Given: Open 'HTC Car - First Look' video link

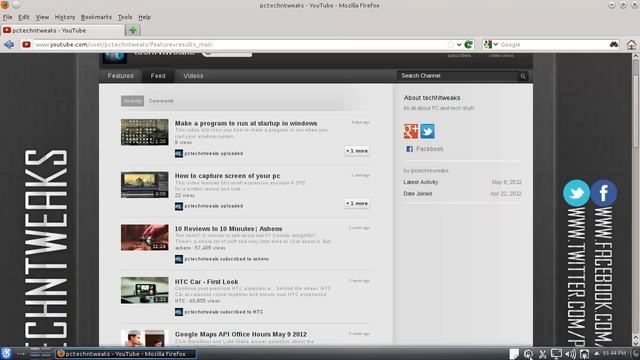Looking at the screenshot, I should point(206,282).
